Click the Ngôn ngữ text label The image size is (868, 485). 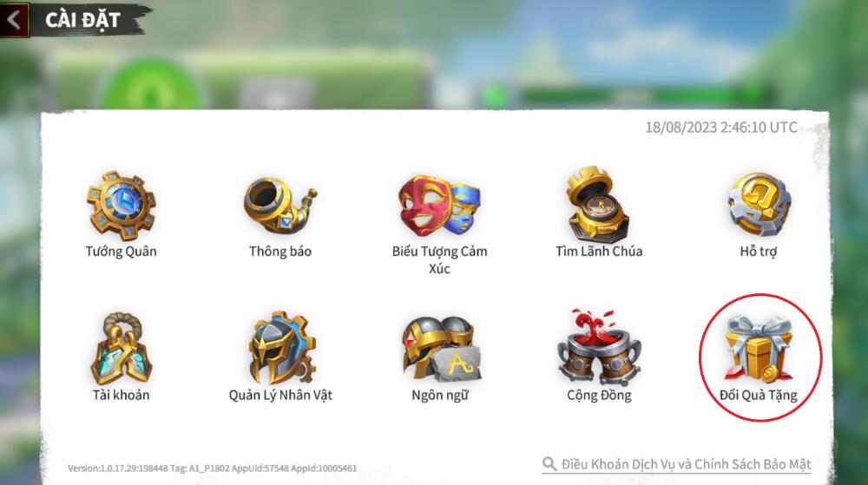pos(440,396)
